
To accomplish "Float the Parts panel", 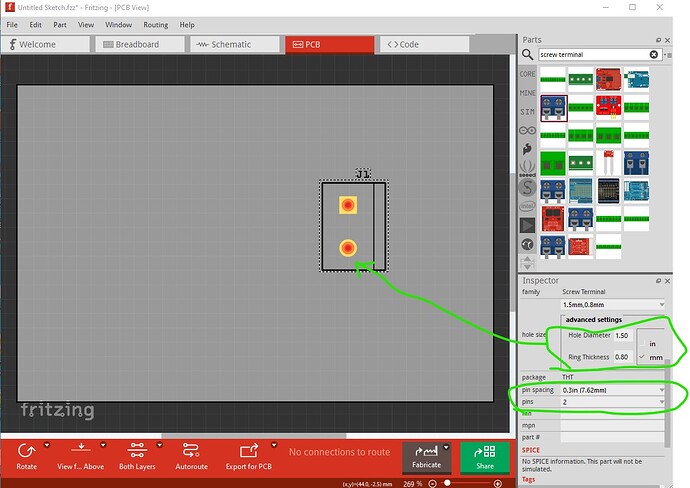I will 658,40.
